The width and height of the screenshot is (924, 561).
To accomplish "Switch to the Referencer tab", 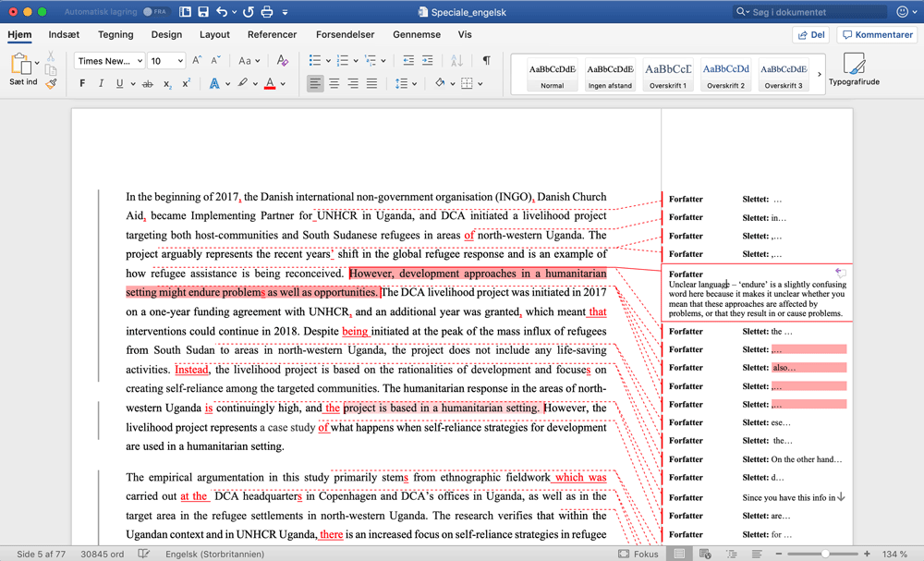I will tap(273, 34).
